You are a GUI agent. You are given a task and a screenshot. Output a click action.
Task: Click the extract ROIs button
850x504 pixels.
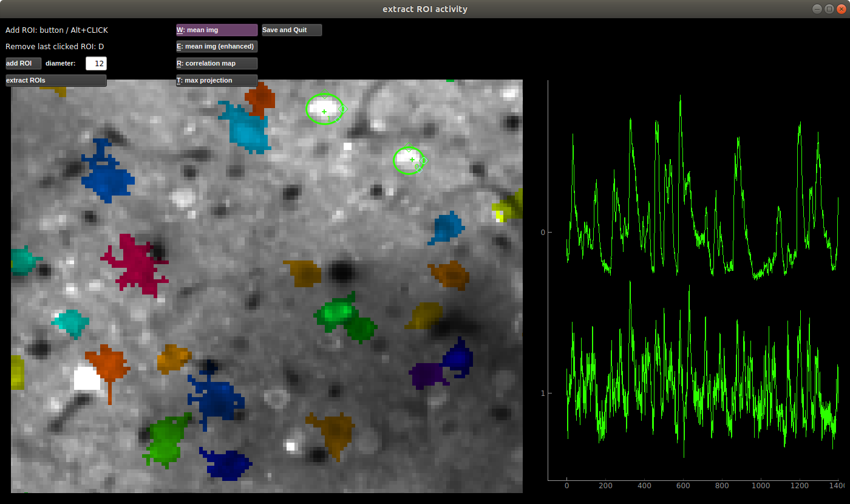pyautogui.click(x=56, y=80)
